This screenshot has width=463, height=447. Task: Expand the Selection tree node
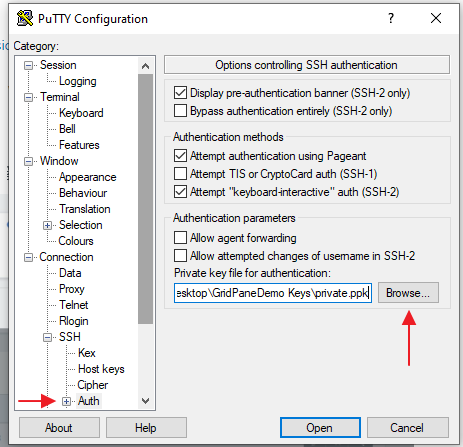pyautogui.click(x=47, y=225)
